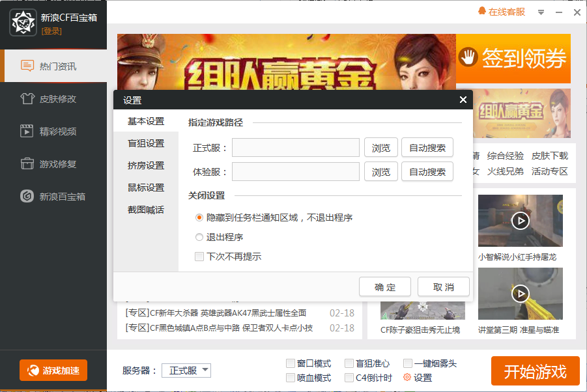The image size is (587, 392).
Task: 勾选下次不再提示
Action: [199, 256]
